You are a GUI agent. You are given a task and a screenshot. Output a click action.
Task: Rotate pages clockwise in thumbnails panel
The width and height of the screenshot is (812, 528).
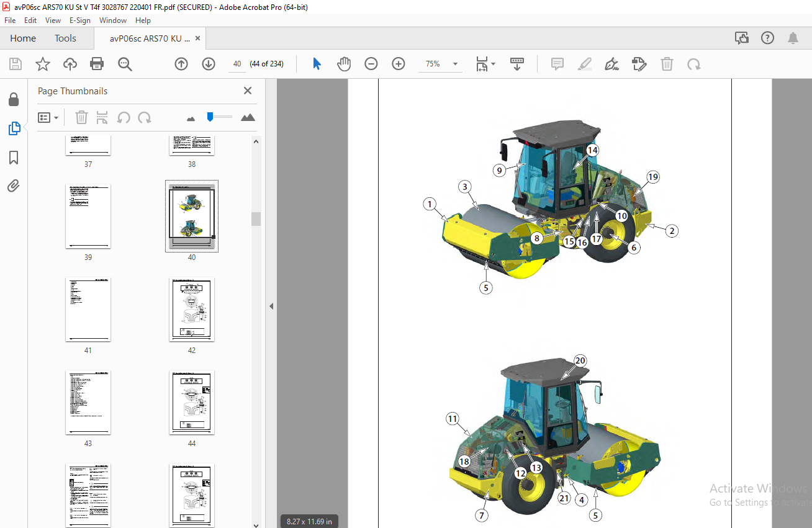145,117
